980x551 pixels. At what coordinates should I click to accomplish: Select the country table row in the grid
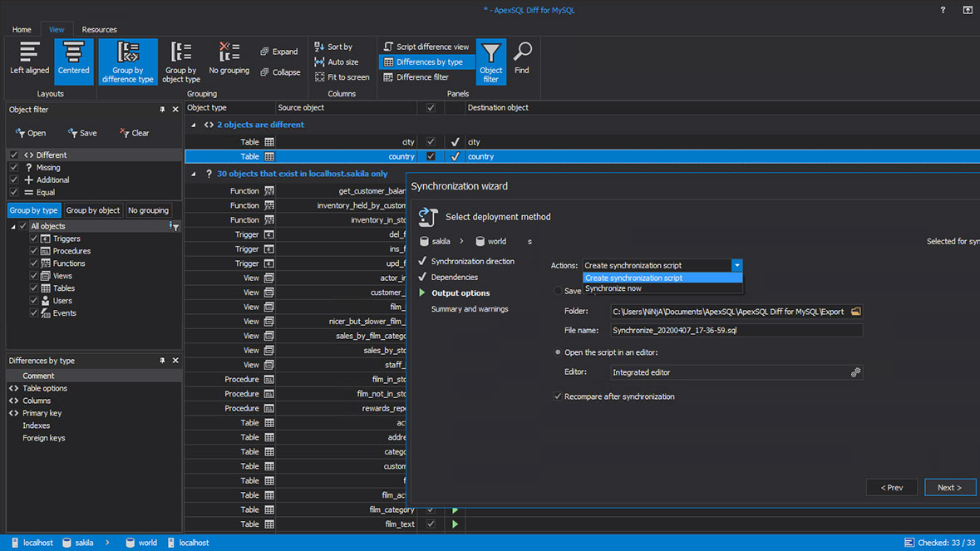[332, 156]
